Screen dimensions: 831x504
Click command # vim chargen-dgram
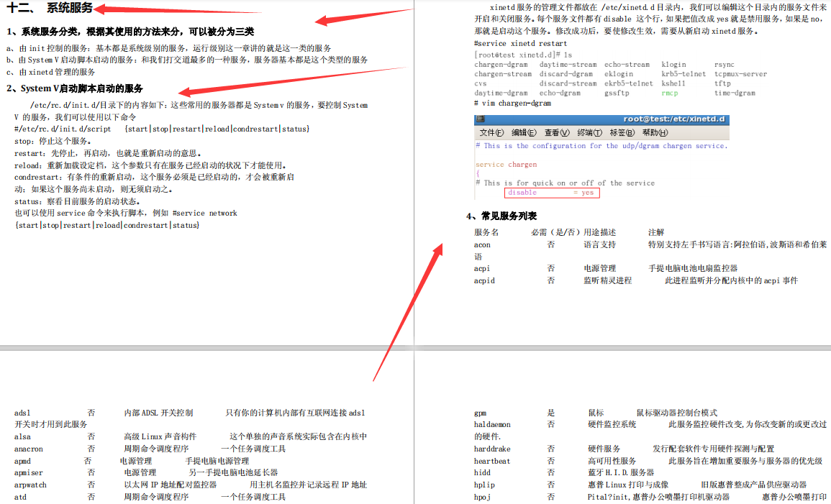[512, 104]
